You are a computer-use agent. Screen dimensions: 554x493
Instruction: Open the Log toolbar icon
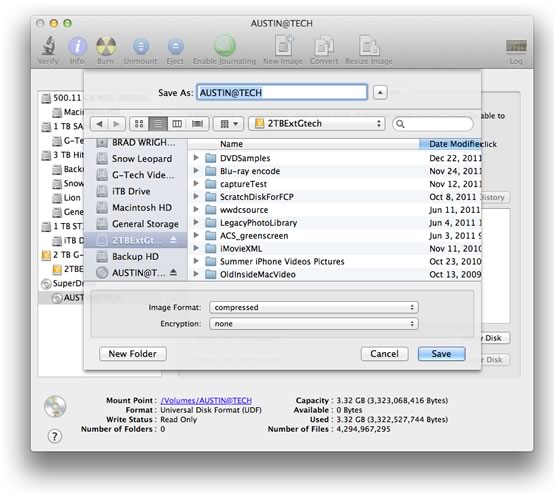[x=516, y=46]
